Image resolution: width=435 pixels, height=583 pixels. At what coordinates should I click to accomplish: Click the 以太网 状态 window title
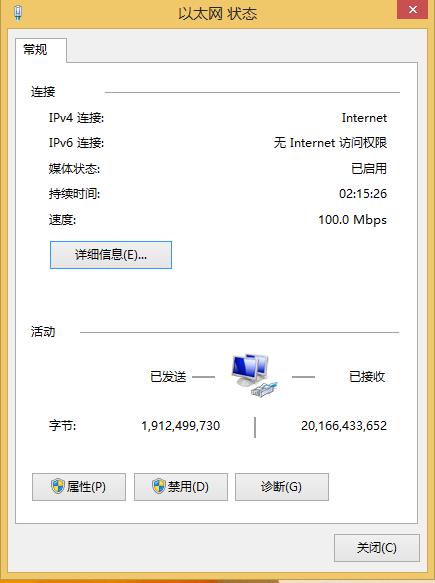point(218,14)
